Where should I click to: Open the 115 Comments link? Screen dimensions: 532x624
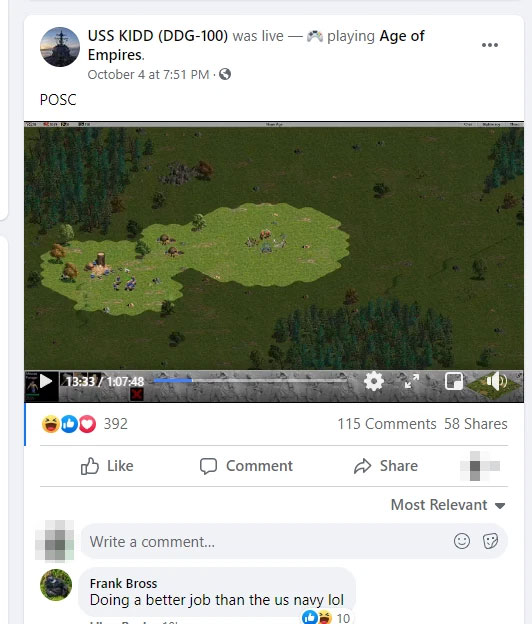click(387, 424)
